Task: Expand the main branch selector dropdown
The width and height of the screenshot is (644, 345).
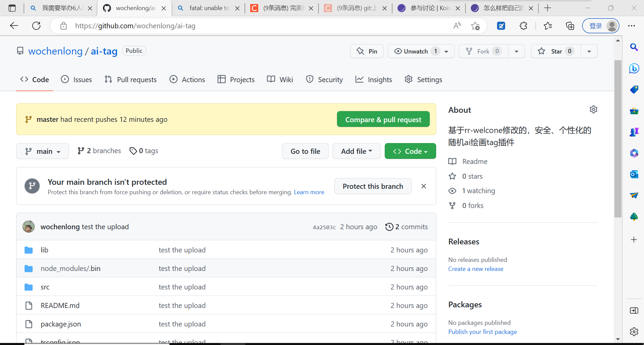Action: 43,151
